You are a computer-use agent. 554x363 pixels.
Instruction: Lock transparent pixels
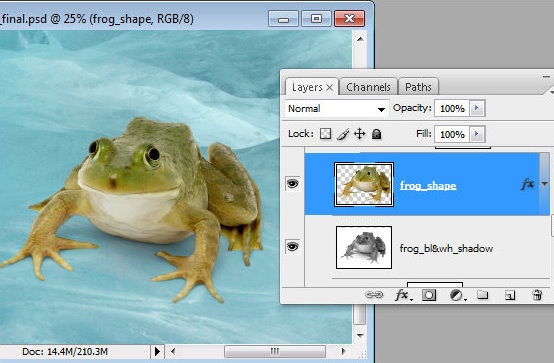click(x=325, y=134)
